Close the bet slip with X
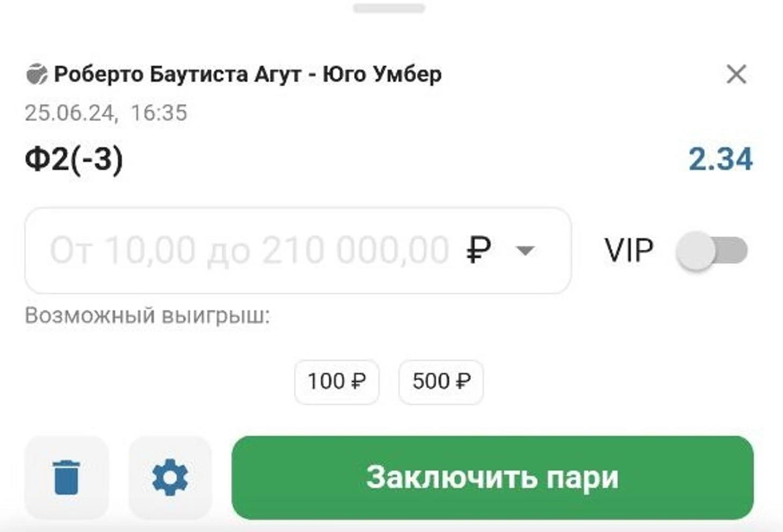The height and width of the screenshot is (532, 783). click(x=736, y=74)
